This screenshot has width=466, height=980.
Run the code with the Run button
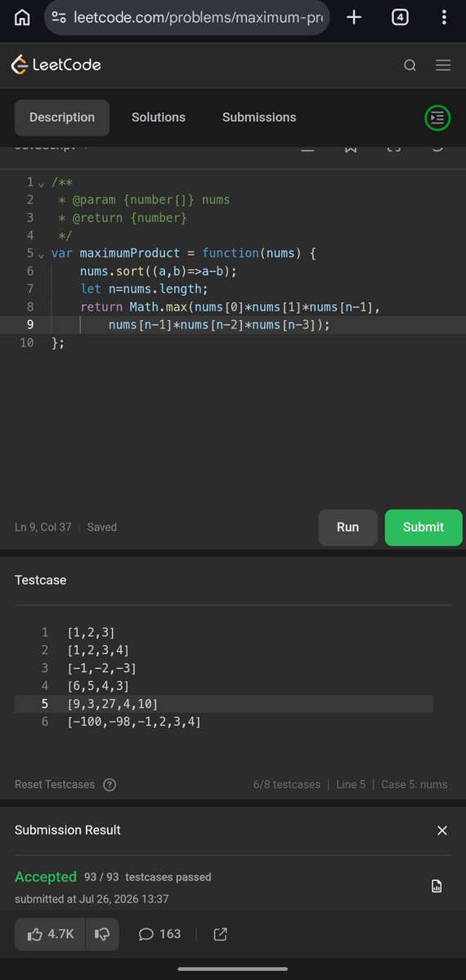point(347,528)
